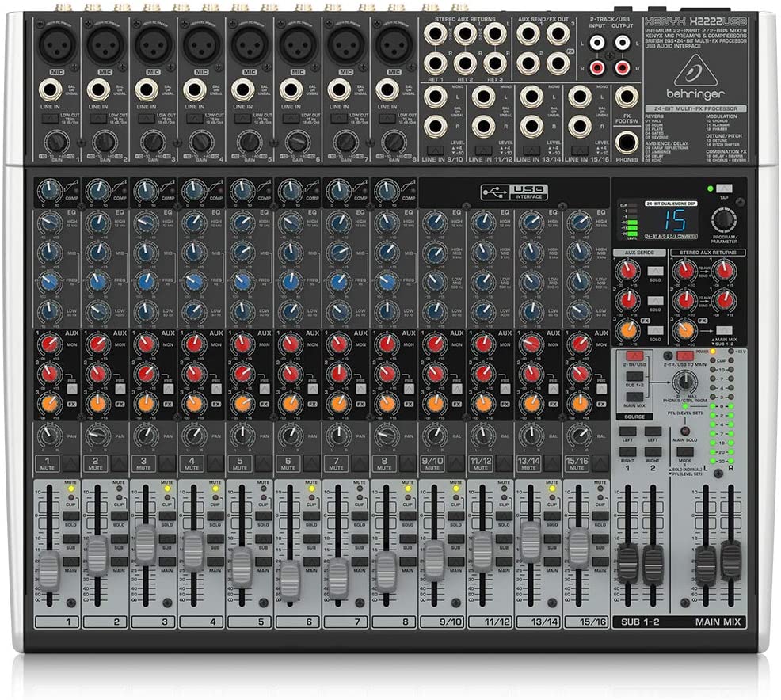Click the solo MODE switch button
This screenshot has width=781, height=700.
[x=685, y=452]
